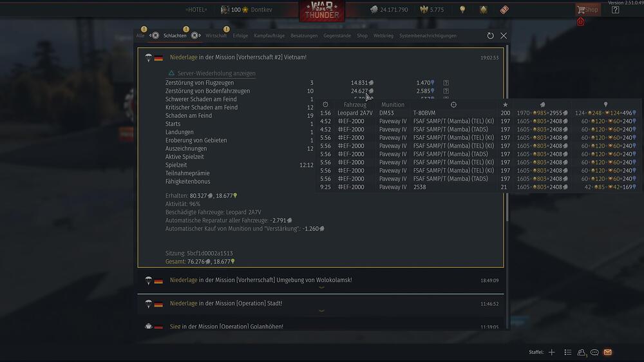This screenshot has width=644, height=362.
Task: Click Beschädigte Fahrzeuge: Leopard 2A7V line
Action: (x=213, y=213)
